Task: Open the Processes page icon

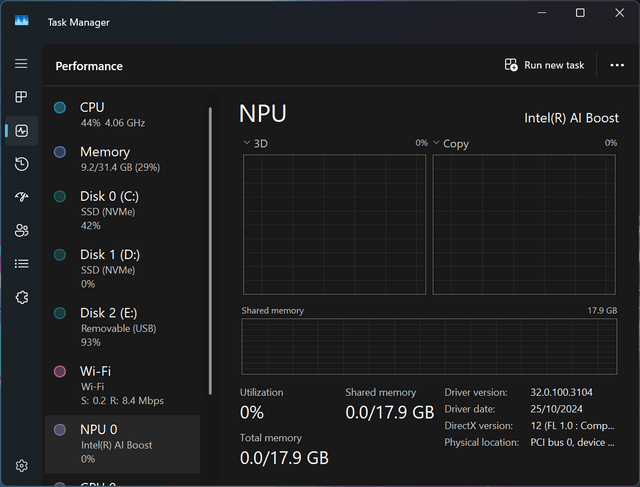Action: pos(21,97)
